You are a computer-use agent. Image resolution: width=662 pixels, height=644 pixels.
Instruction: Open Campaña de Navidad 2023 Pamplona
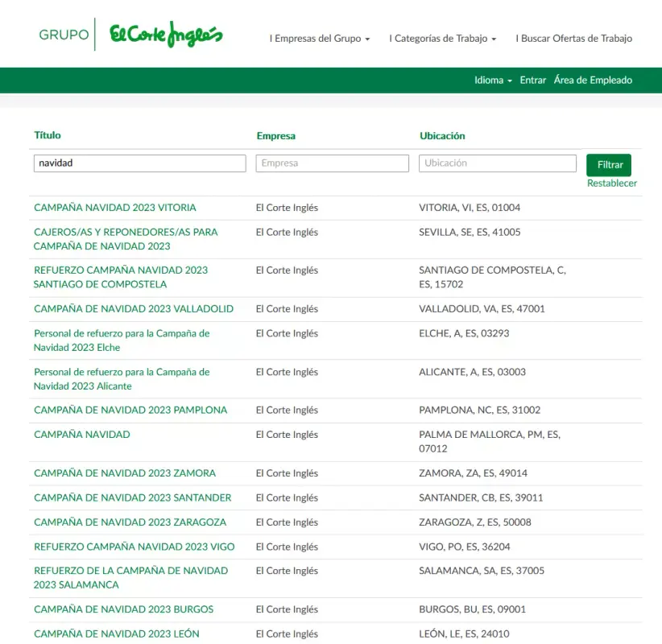click(130, 411)
